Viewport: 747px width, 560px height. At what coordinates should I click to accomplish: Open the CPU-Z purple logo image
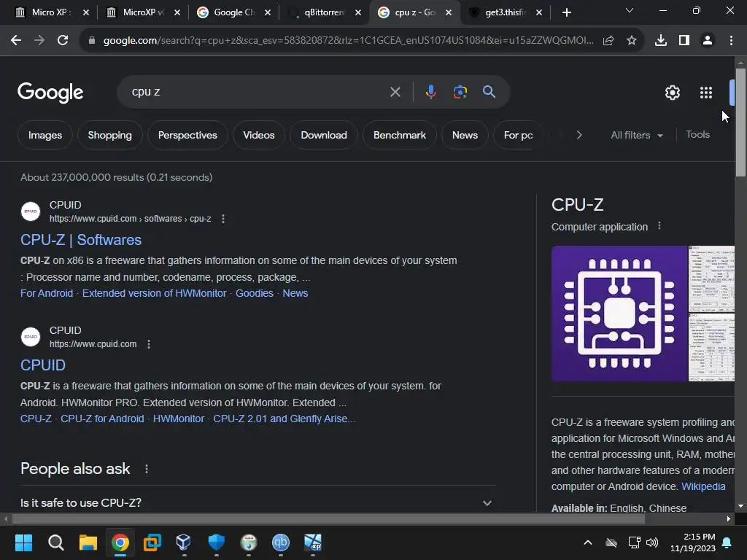[x=620, y=314]
